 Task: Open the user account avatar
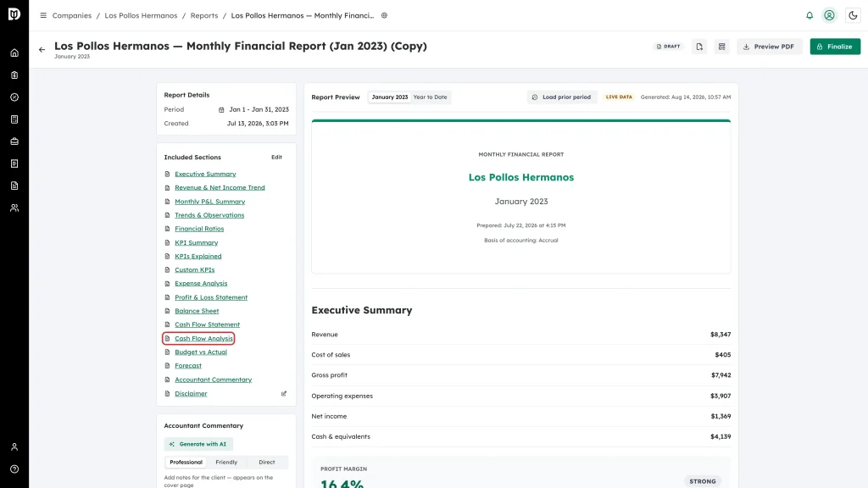(x=829, y=15)
